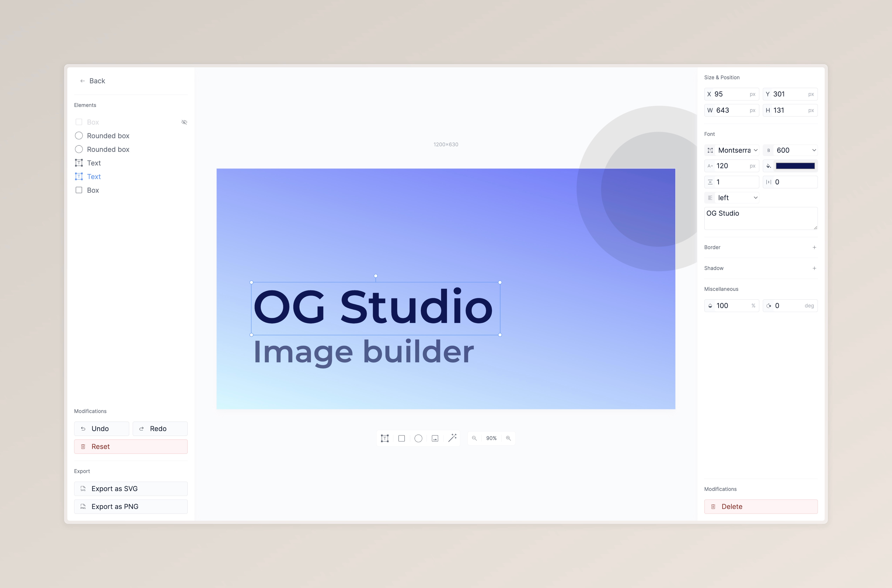Open the text alignment left dropdown
892x588 pixels.
[732, 198]
